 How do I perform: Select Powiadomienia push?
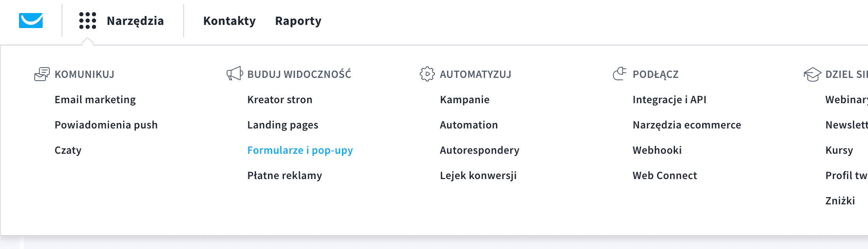tap(106, 125)
